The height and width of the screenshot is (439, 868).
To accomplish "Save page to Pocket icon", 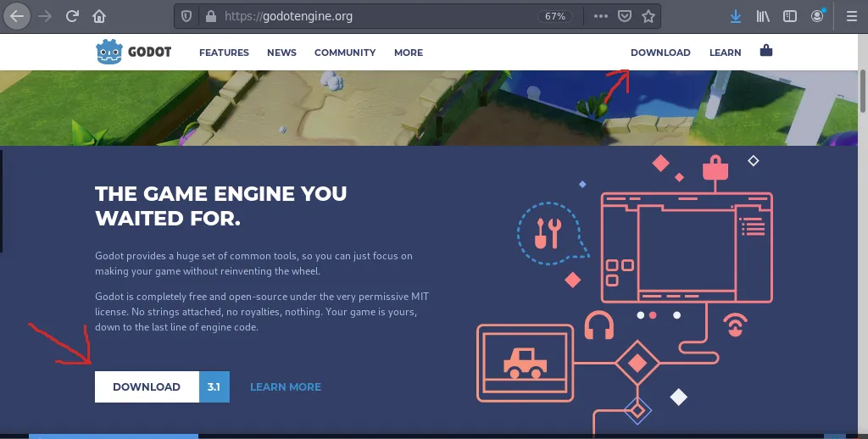I will tap(625, 16).
